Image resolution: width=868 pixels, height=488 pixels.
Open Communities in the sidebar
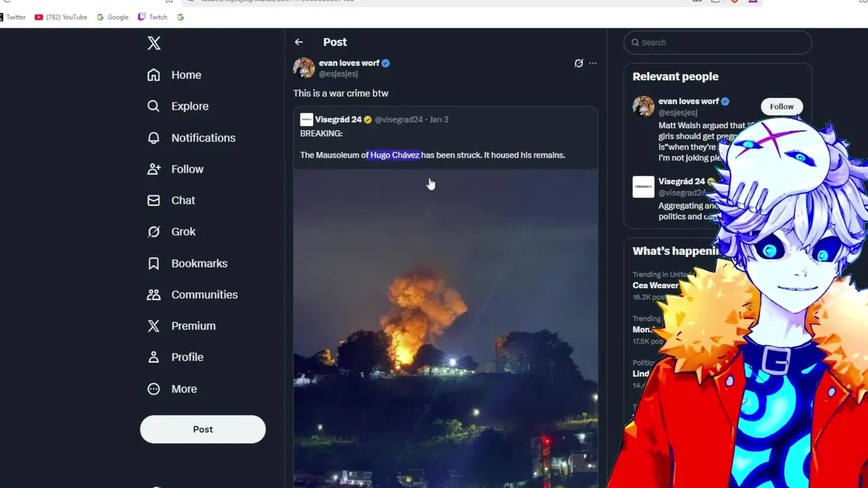tap(193, 294)
